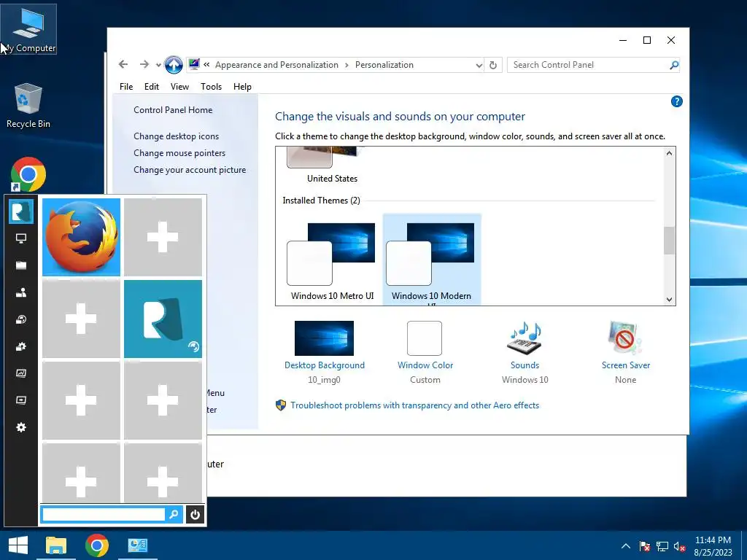Open the settings gear in the start menu sidebar

pyautogui.click(x=21, y=427)
